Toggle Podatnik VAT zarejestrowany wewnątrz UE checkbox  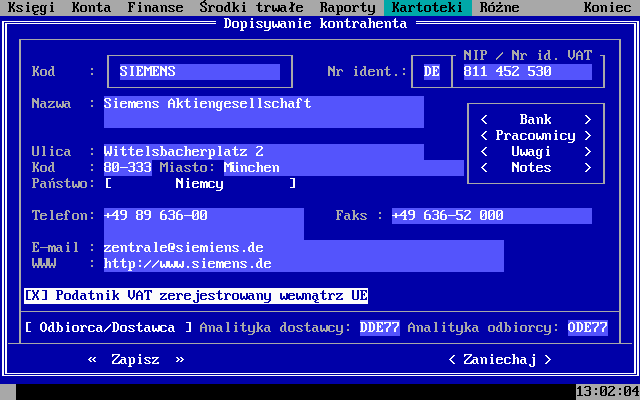coord(196,296)
